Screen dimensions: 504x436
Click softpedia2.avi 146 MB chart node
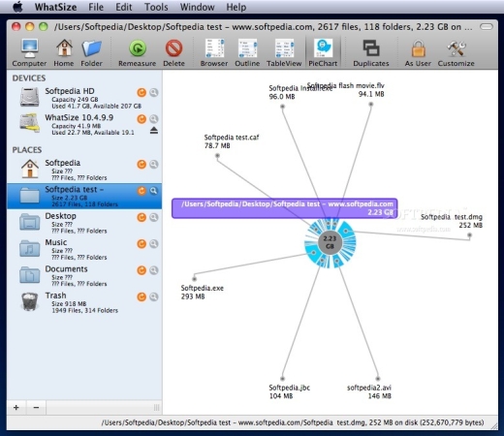click(378, 379)
